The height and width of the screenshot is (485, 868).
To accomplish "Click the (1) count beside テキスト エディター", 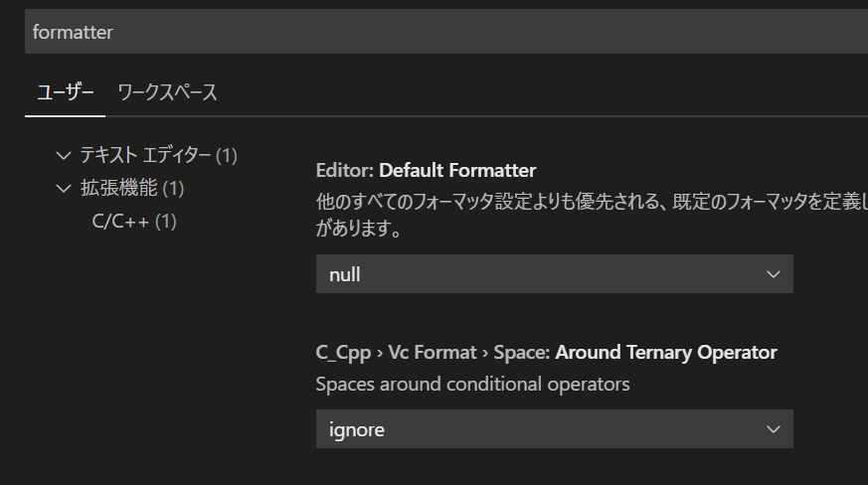I will click(227, 155).
